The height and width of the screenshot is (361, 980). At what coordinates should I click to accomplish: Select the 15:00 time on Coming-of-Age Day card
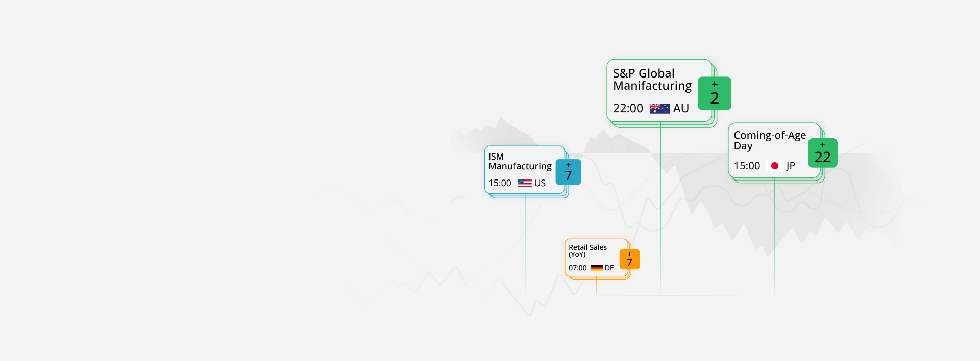point(747,166)
